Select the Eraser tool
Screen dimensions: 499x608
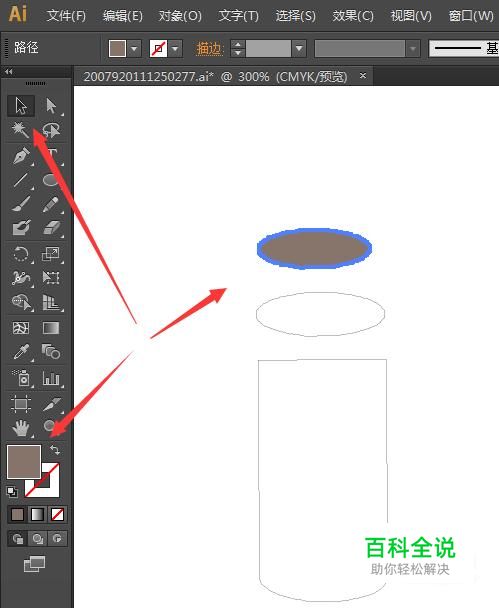pos(51,228)
